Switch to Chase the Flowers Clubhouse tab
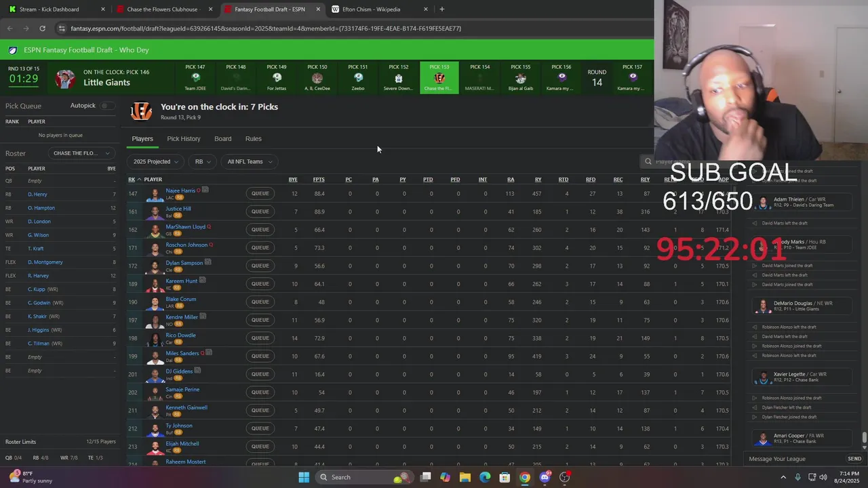Image resolution: width=868 pixels, height=488 pixels. click(x=165, y=9)
